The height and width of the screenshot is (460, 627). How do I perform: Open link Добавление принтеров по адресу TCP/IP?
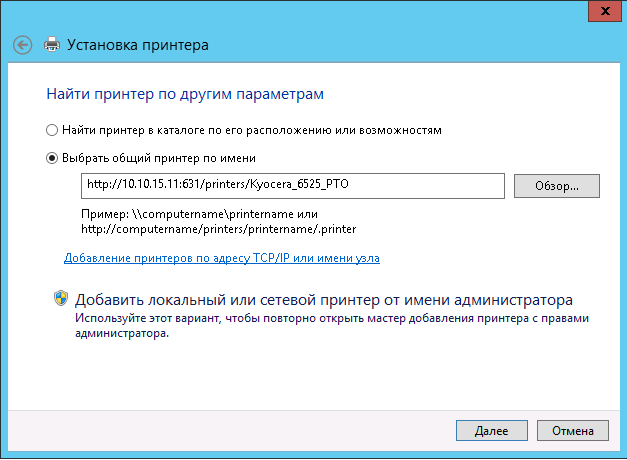click(x=222, y=258)
